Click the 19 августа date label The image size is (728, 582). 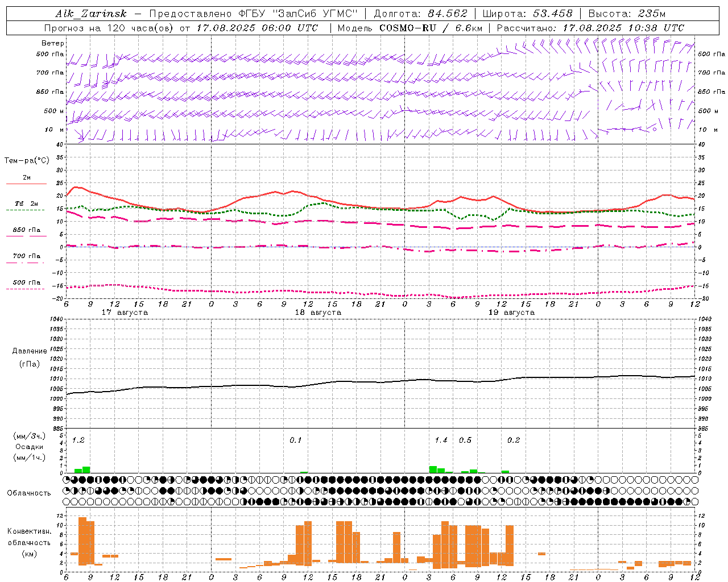[x=511, y=313]
